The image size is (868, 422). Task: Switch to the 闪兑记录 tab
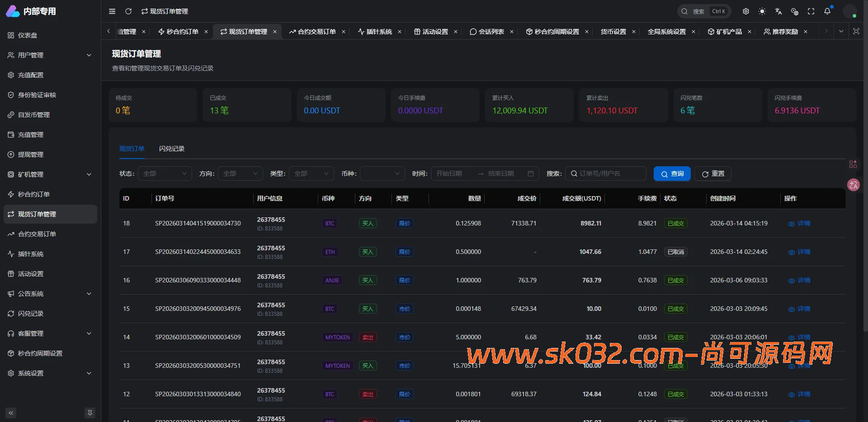(x=171, y=149)
